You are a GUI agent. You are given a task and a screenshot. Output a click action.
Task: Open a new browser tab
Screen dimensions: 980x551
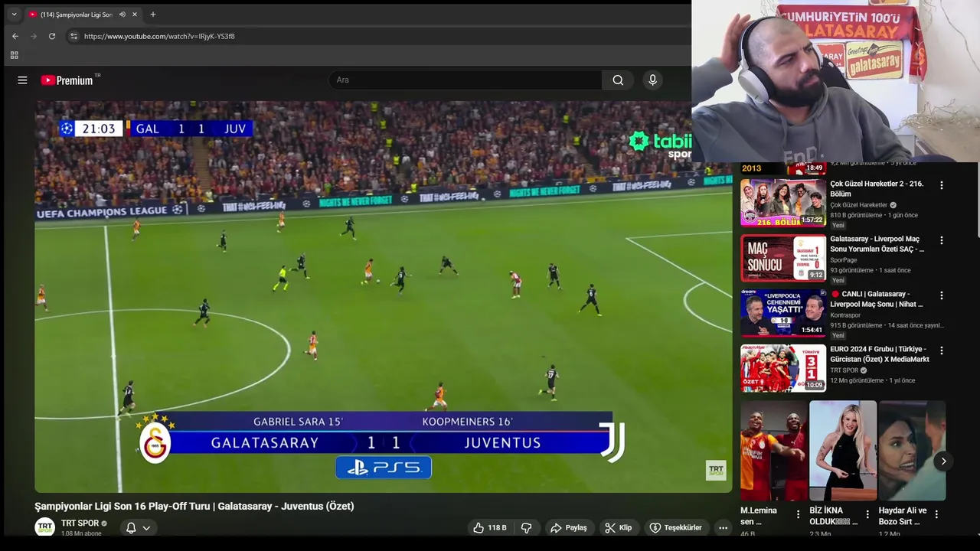coord(152,15)
